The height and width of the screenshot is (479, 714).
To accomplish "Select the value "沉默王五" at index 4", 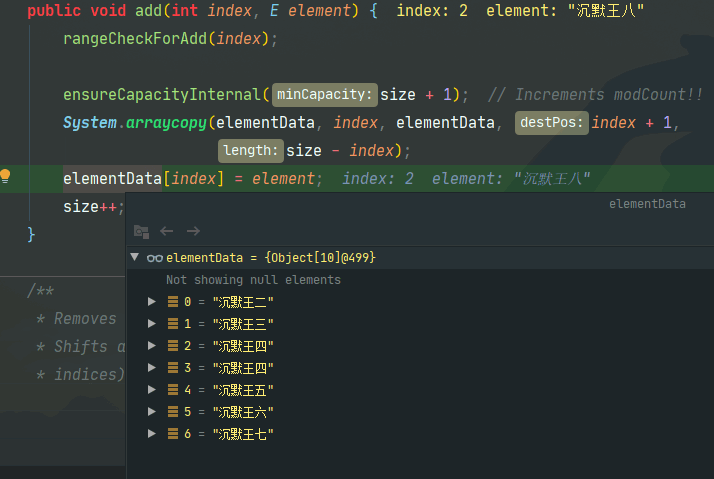I will (243, 390).
